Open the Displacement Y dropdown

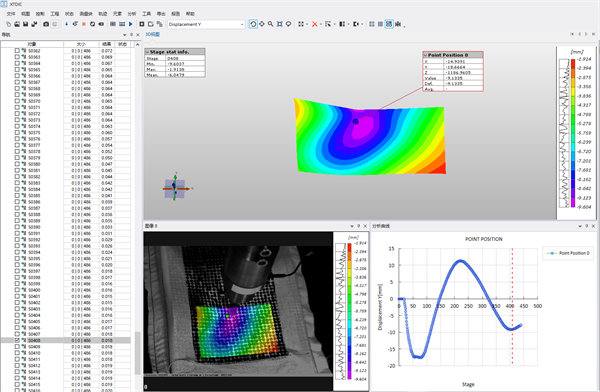[x=206, y=24]
